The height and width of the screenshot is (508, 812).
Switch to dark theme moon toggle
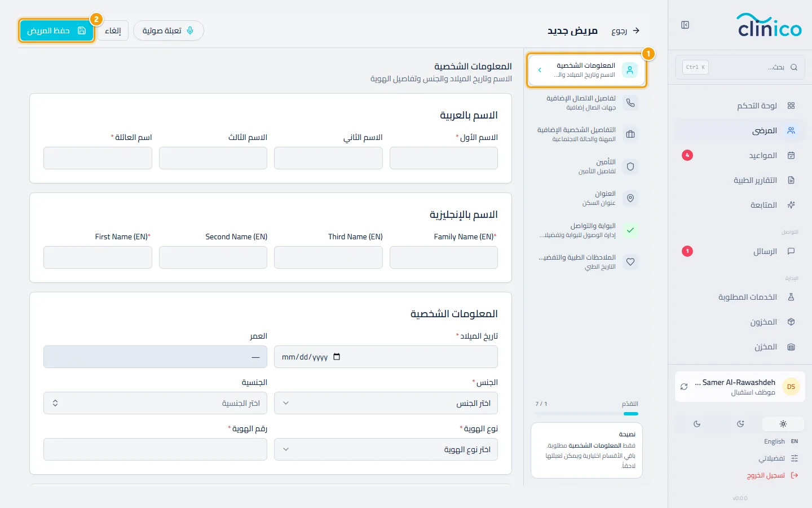pyautogui.click(x=697, y=424)
